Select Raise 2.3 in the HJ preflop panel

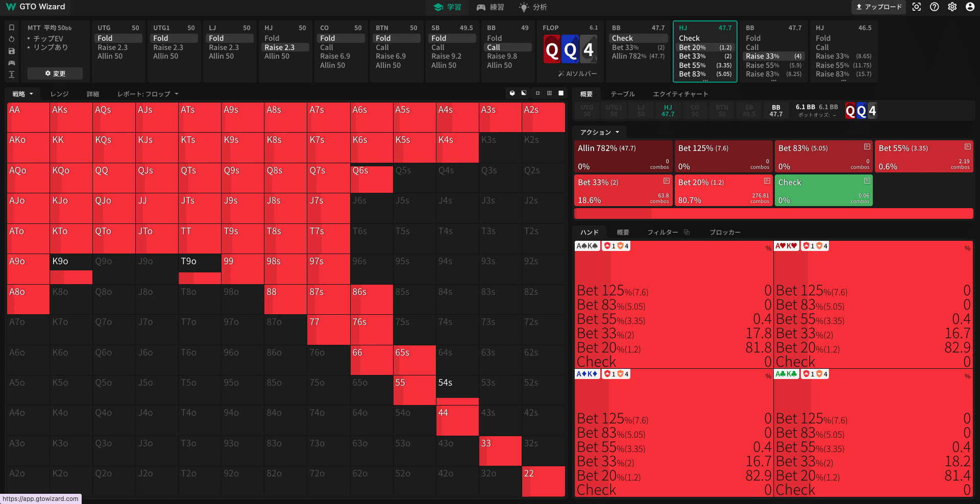pos(286,47)
